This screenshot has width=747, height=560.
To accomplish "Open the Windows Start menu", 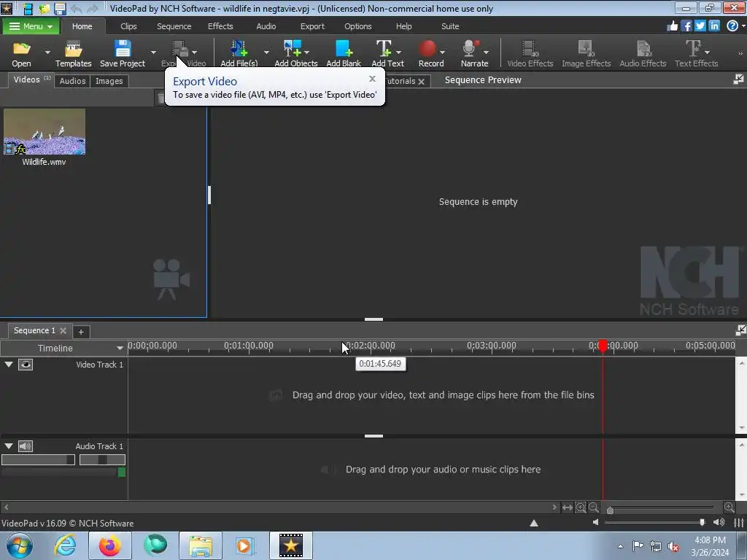I will 20,545.
